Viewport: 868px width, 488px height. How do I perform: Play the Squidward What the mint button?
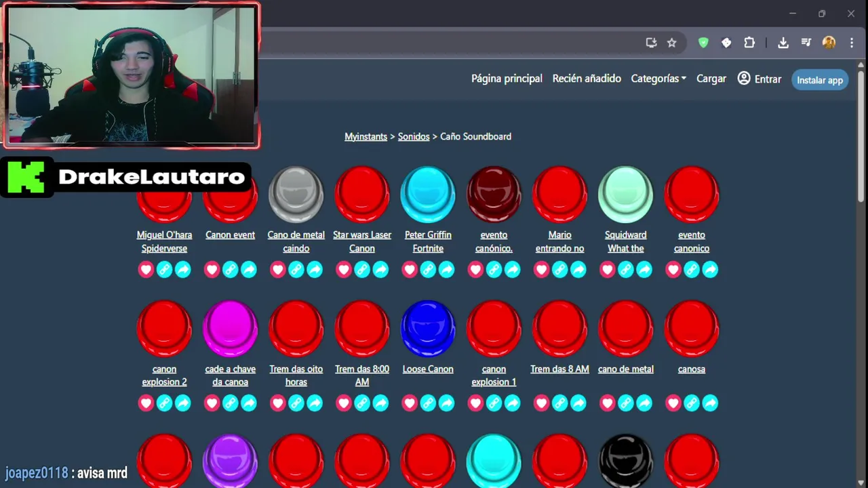click(x=625, y=195)
